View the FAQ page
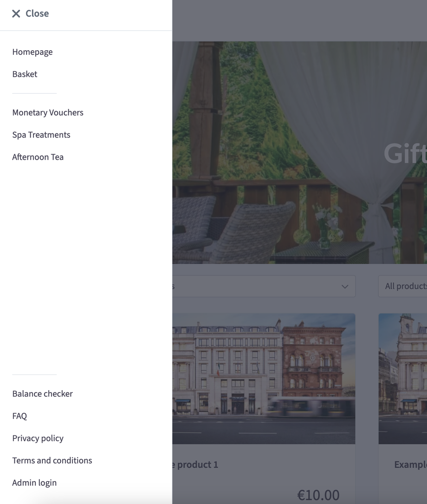427x504 pixels. (x=19, y=416)
